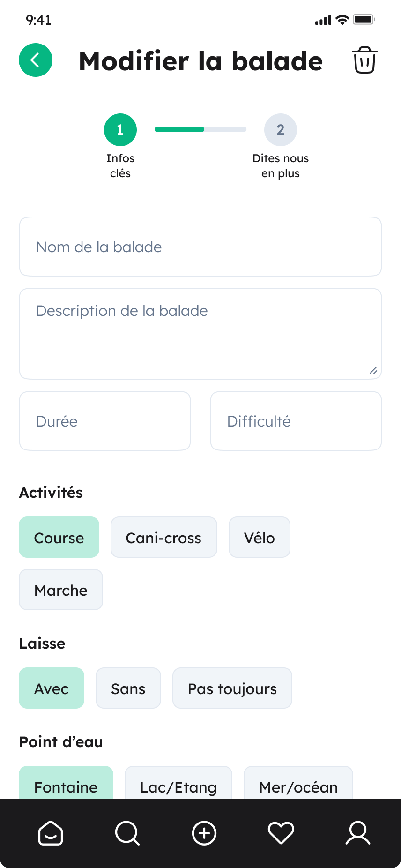Go to step 1 Infos clés

120,130
